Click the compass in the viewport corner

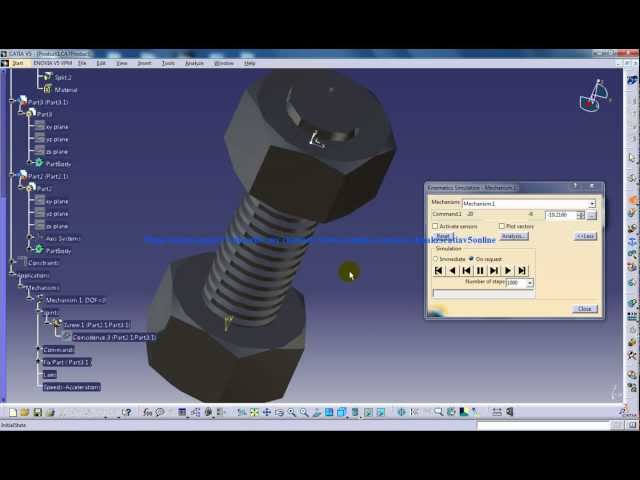point(595,97)
